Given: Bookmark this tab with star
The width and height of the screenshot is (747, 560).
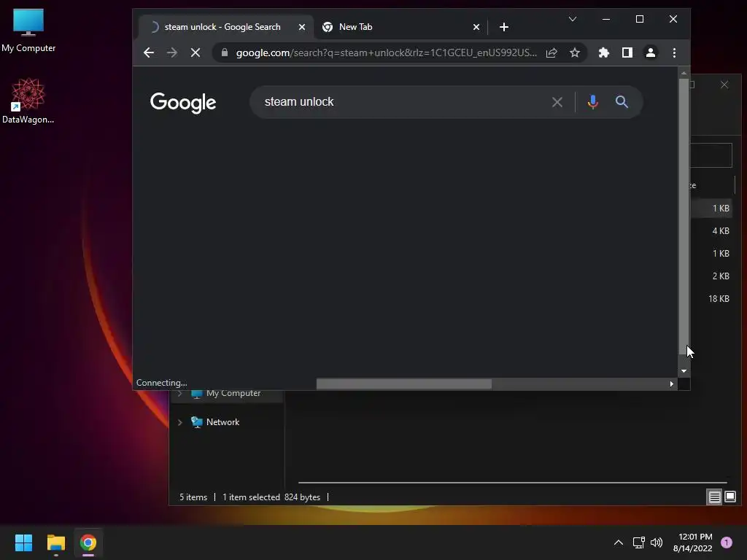Looking at the screenshot, I should [x=575, y=52].
